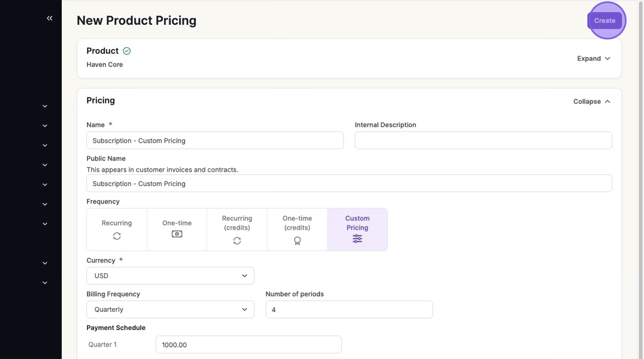Image resolution: width=644 pixels, height=359 pixels.
Task: Expand the bottommost sidebar chevron
Action: click(45, 283)
